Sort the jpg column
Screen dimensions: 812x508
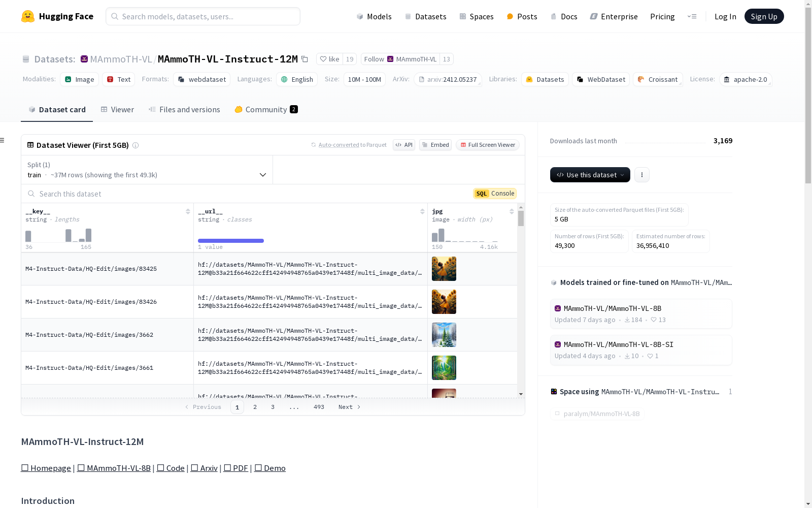[x=512, y=211]
